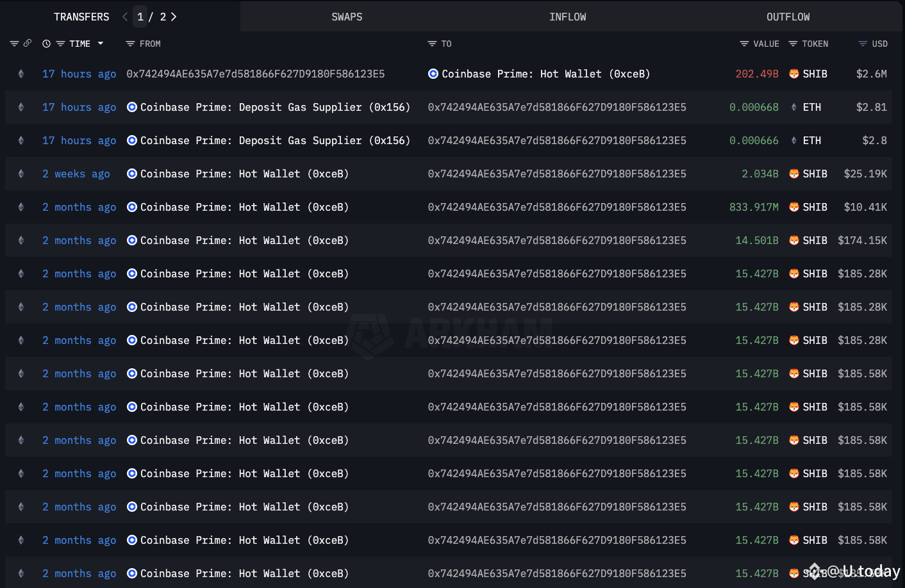The width and height of the screenshot is (905, 588).
Task: Open the 2 months ago link on the 833.917M row
Action: [79, 207]
